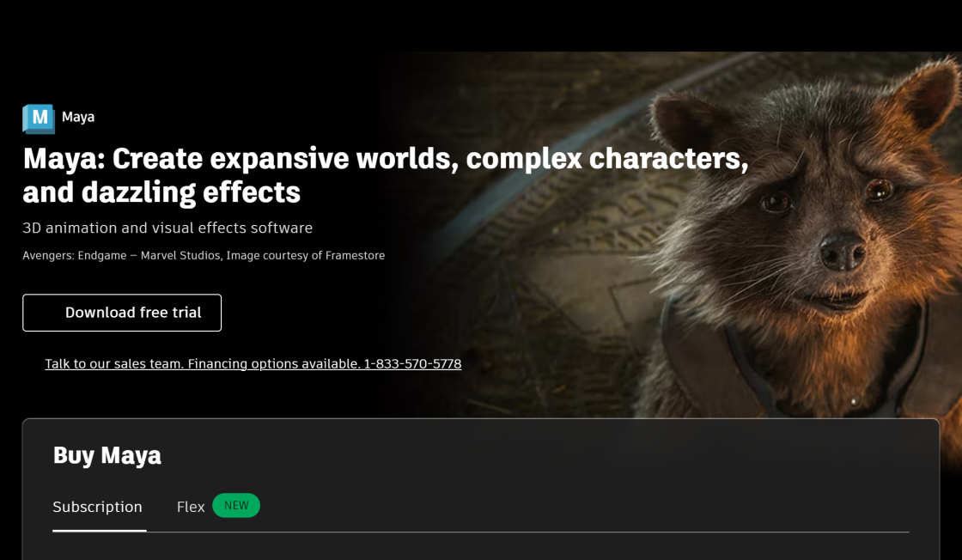Viewport: 962px width, 560px height.
Task: Switch to the Subscription tab
Action: pyautogui.click(x=98, y=508)
